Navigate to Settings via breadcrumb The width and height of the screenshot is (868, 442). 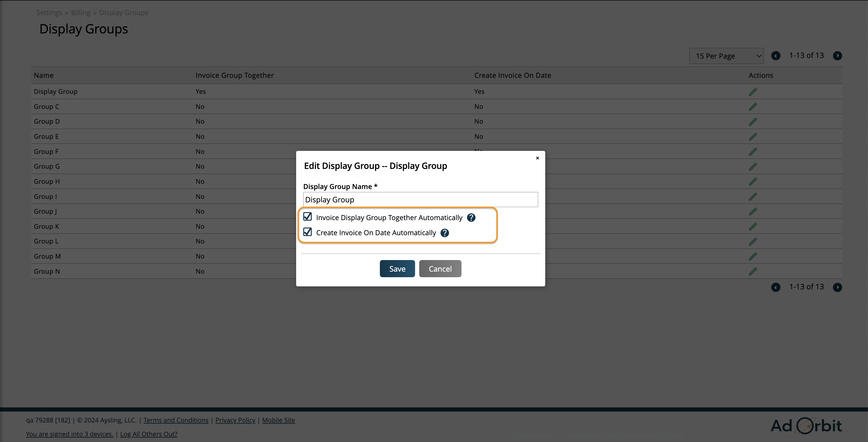[x=49, y=12]
